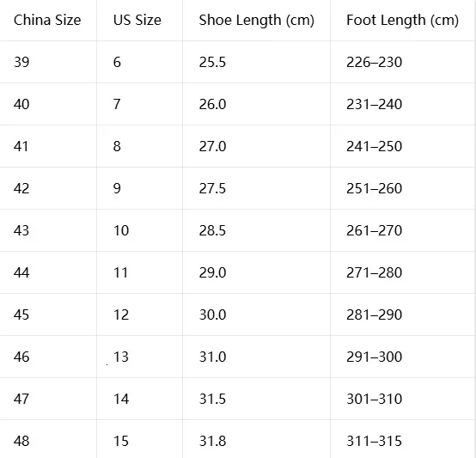This screenshot has height=458, width=476.
Task: Click shoe length 31.8 cell
Action: pyautogui.click(x=212, y=442)
